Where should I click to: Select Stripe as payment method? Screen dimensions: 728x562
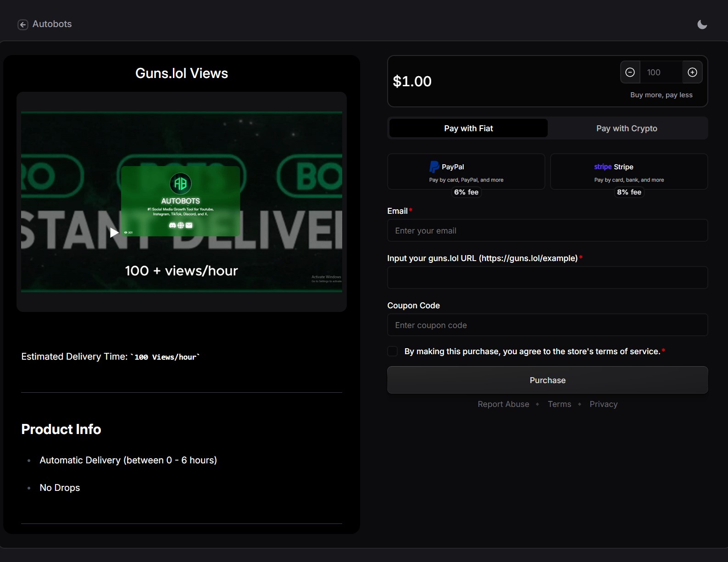pos(628,172)
